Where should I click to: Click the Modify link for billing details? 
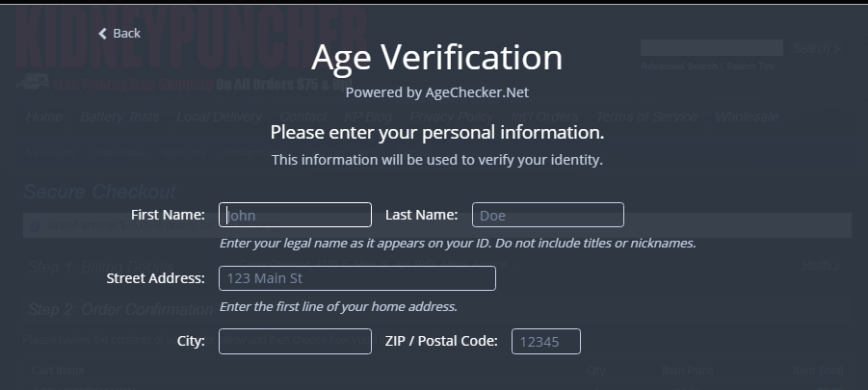tap(820, 265)
